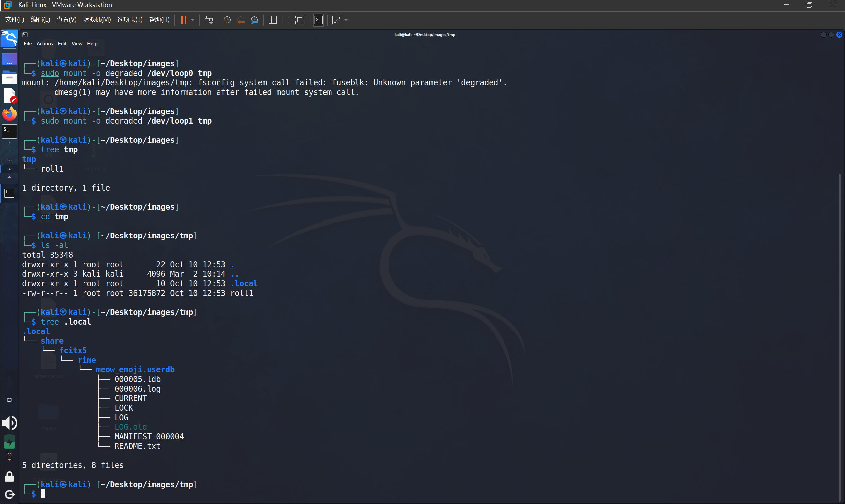Switch to console view
The width and height of the screenshot is (845, 504).
pos(319,20)
